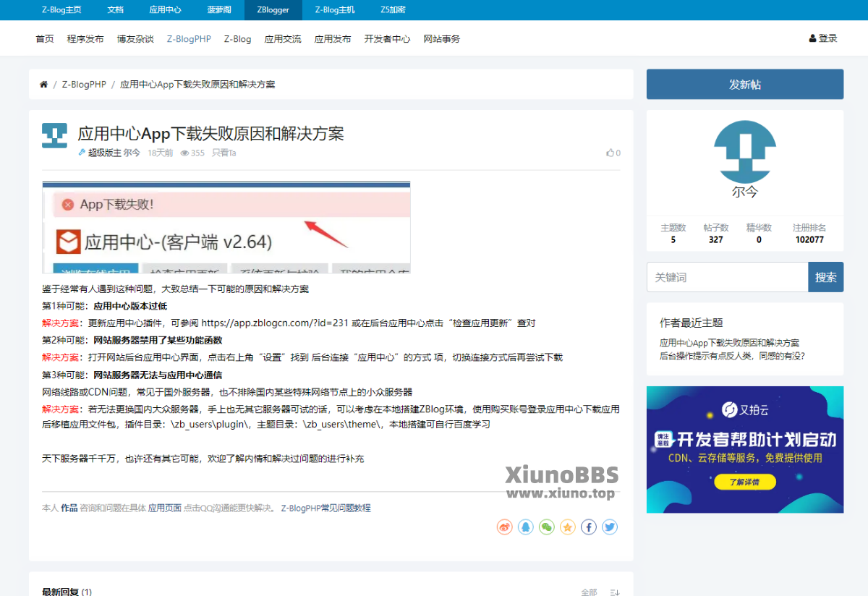This screenshot has width=868, height=596.
Task: Click the author name 尔今 in the sidebar
Action: [x=745, y=192]
